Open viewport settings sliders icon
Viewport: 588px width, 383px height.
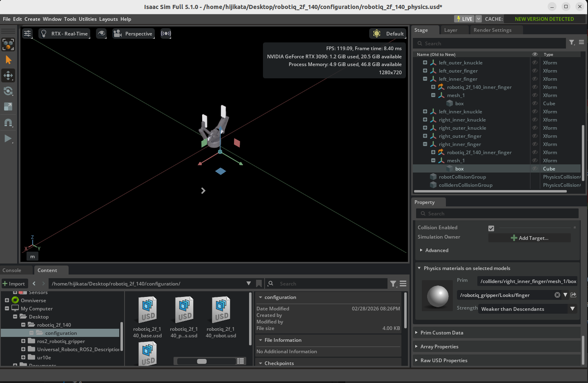point(27,33)
